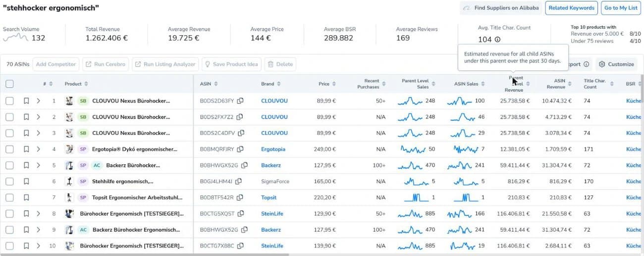Tick the checkbox for Backerz row 5
644x256 pixels.
(x=9, y=165)
